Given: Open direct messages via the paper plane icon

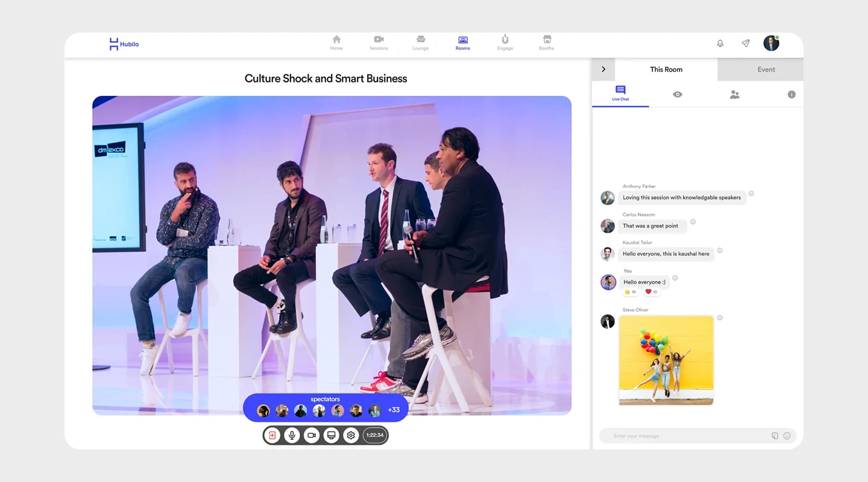Looking at the screenshot, I should point(746,43).
